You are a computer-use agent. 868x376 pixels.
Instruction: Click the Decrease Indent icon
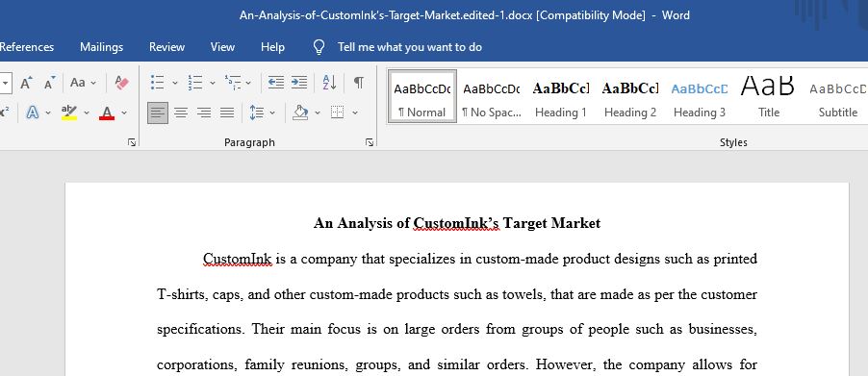275,83
